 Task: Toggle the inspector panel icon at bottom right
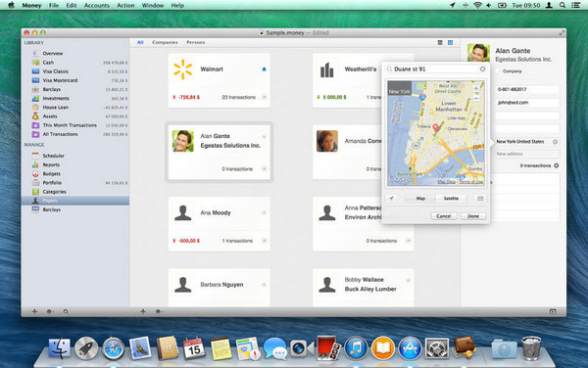[553, 311]
